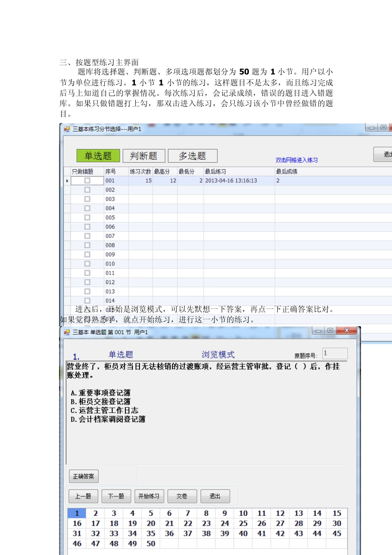This screenshot has width=392, height=555.
Task: Jump to question 8 in grid
Action: click(x=206, y=513)
